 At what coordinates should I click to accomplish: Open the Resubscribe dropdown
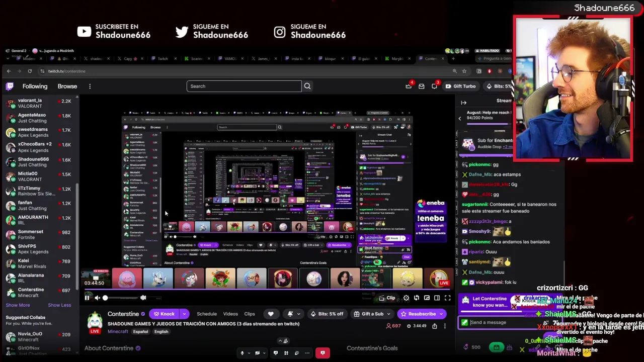441,314
